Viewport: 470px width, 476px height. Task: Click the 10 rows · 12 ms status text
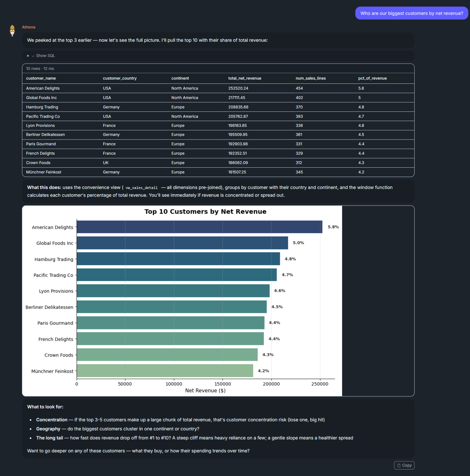pos(40,69)
